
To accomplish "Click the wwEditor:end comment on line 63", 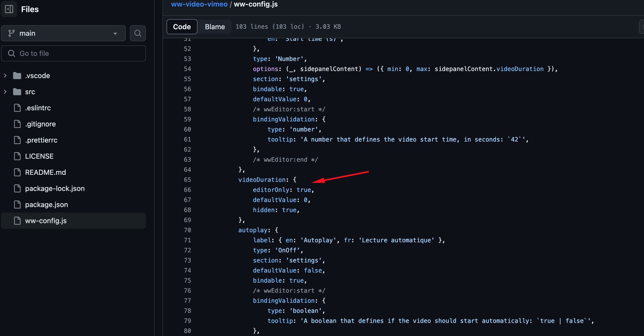I will click(286, 160).
